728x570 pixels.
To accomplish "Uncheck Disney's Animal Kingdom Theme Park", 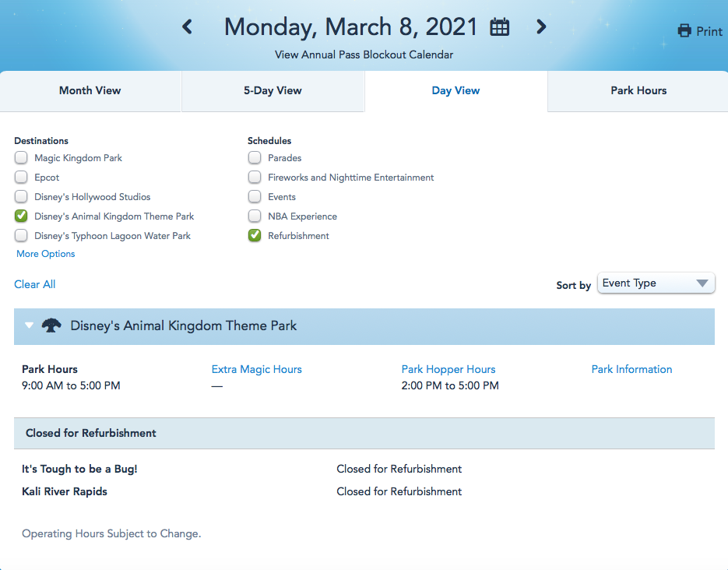I will coord(21,216).
